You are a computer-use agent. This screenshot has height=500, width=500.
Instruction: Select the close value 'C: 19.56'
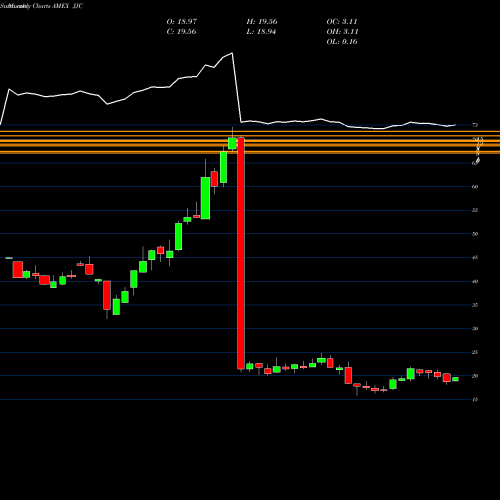(181, 32)
